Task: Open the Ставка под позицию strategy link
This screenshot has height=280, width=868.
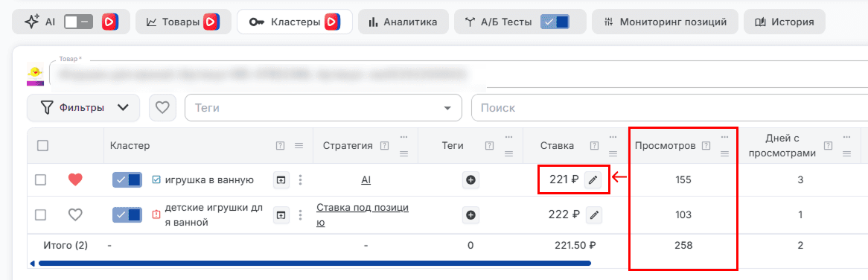Action: point(363,214)
